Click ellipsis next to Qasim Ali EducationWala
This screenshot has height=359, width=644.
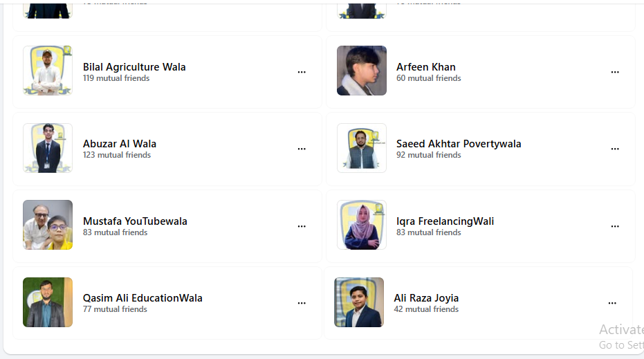(x=302, y=303)
